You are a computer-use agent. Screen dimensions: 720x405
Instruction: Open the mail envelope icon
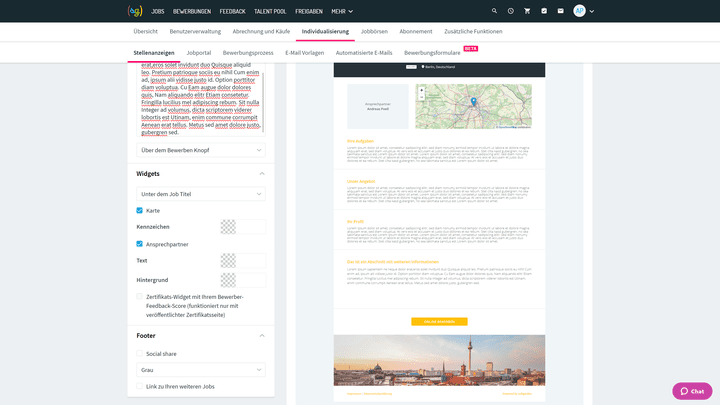[560, 11]
